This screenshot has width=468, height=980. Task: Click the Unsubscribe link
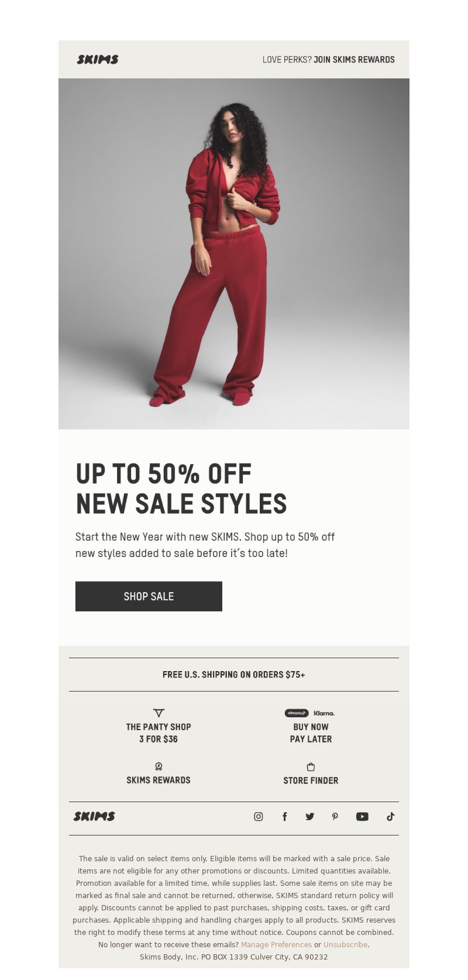coord(345,944)
